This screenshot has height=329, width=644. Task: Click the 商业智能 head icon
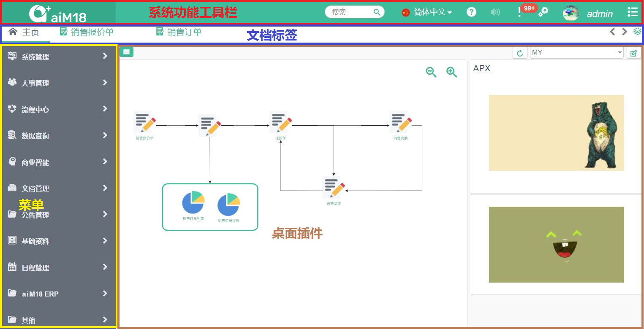pyautogui.click(x=12, y=162)
